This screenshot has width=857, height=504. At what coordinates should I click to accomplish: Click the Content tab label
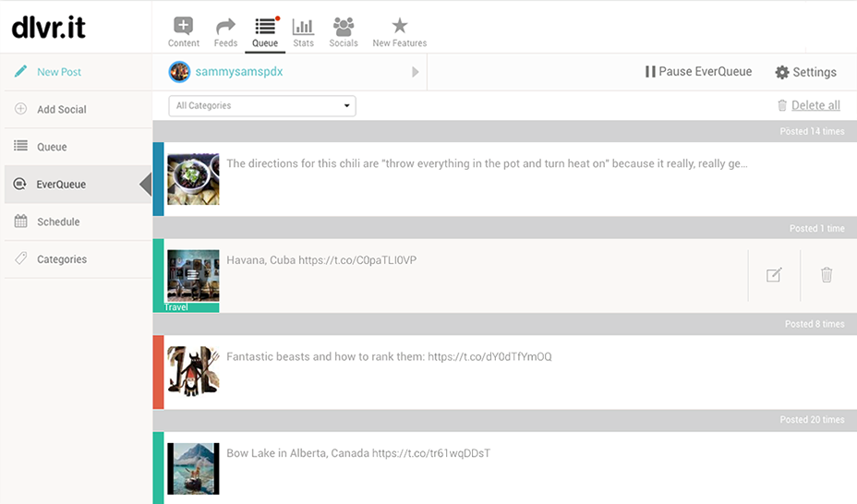coord(184,43)
